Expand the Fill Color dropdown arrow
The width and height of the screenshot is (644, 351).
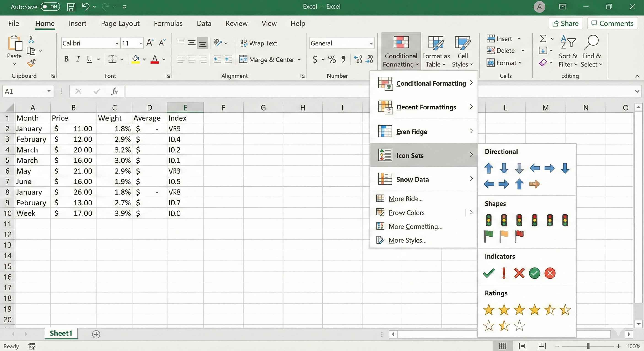point(144,60)
